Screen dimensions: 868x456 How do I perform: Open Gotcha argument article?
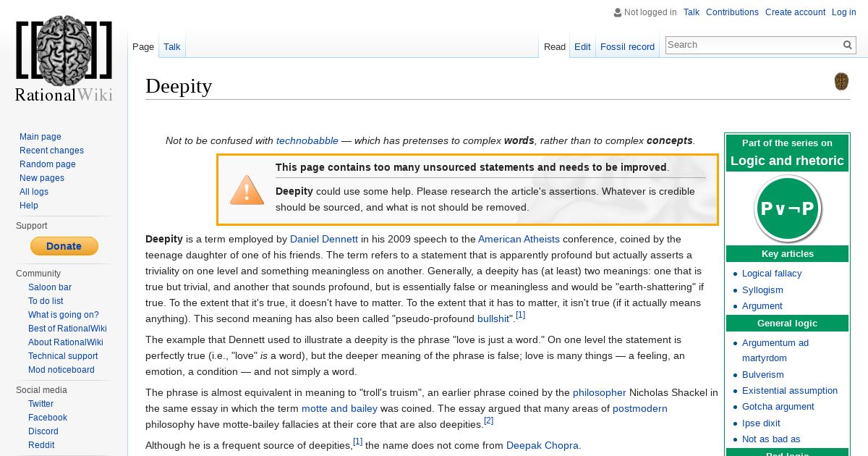(x=778, y=407)
